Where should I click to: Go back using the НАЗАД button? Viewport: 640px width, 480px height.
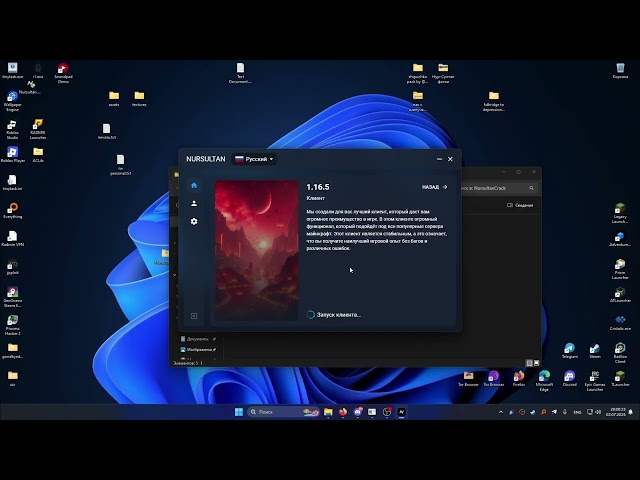[x=434, y=187]
